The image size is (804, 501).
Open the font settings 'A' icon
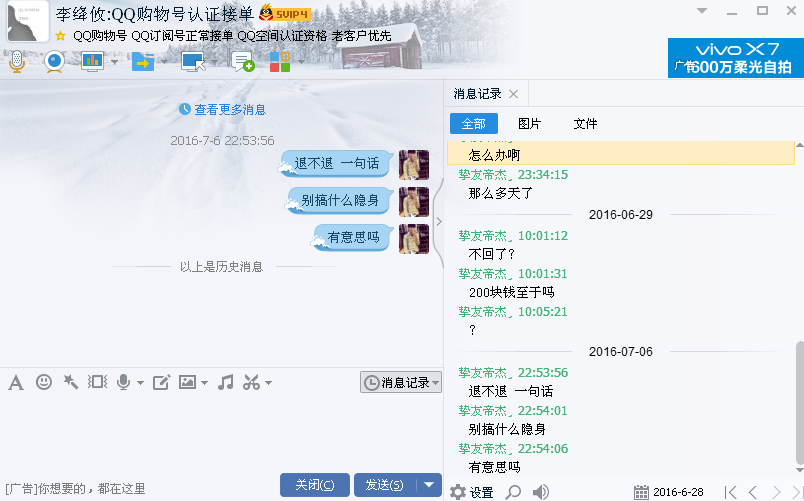[x=16, y=383]
